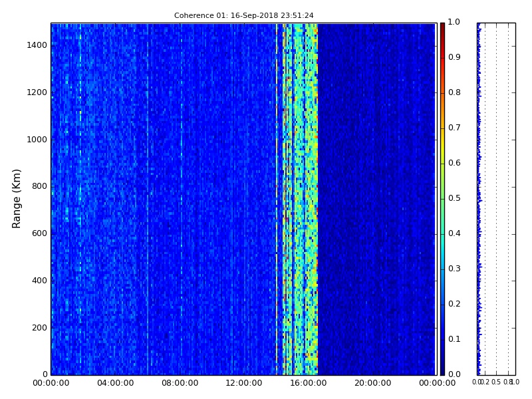The height and width of the screenshot is (399, 532).
Task: Click the 20:00:00 time axis label
Action: (373, 383)
